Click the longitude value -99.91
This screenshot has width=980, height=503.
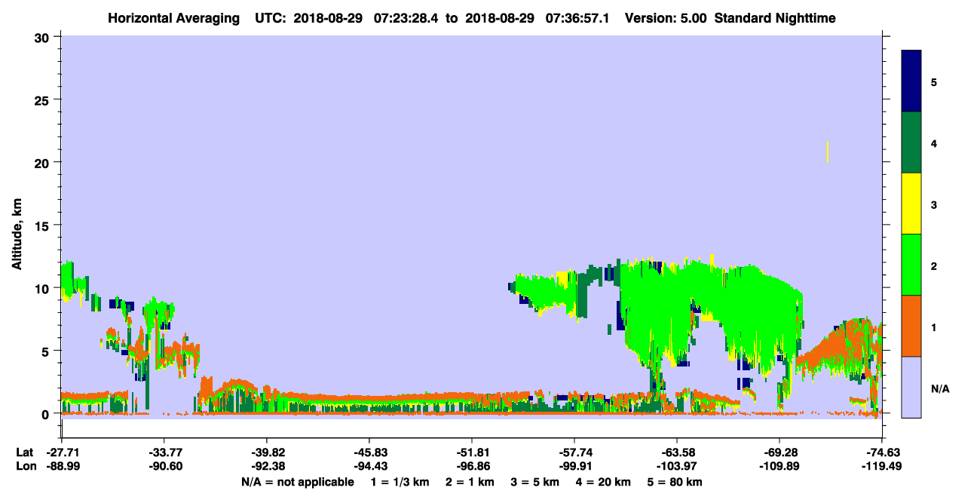click(x=574, y=466)
